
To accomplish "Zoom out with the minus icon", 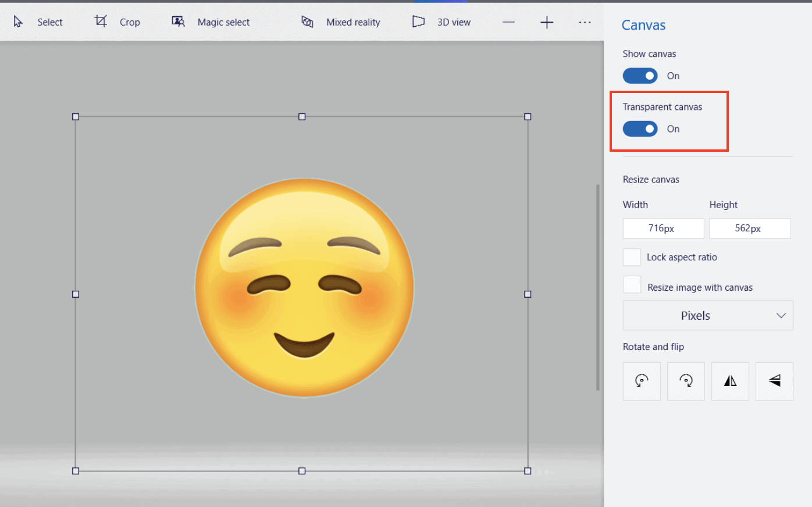I will point(509,22).
